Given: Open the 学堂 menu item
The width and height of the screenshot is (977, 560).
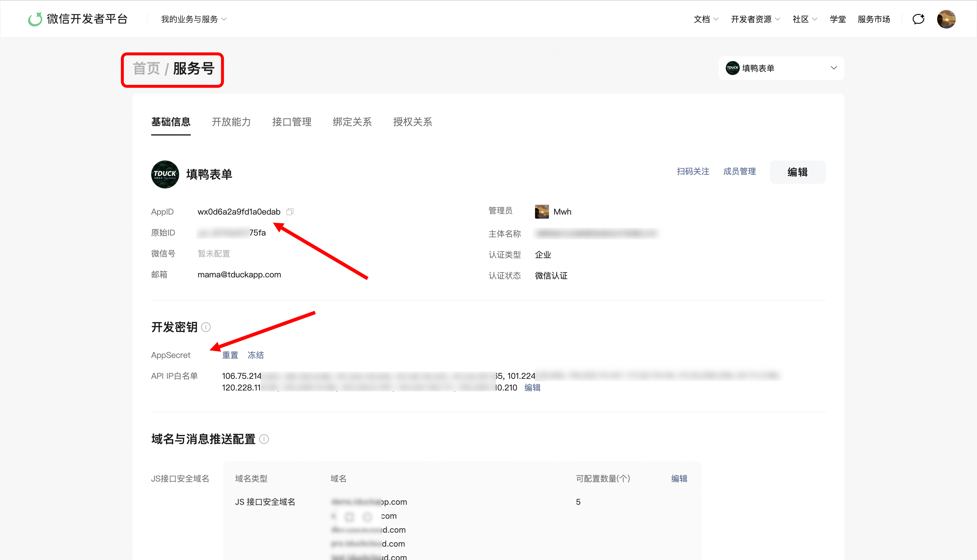Looking at the screenshot, I should point(838,19).
